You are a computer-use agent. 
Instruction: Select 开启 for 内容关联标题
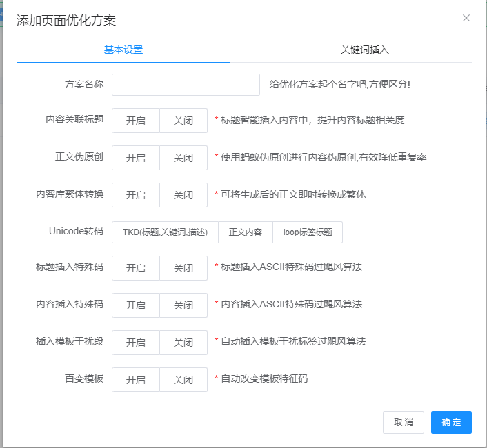pyautogui.click(x=136, y=121)
